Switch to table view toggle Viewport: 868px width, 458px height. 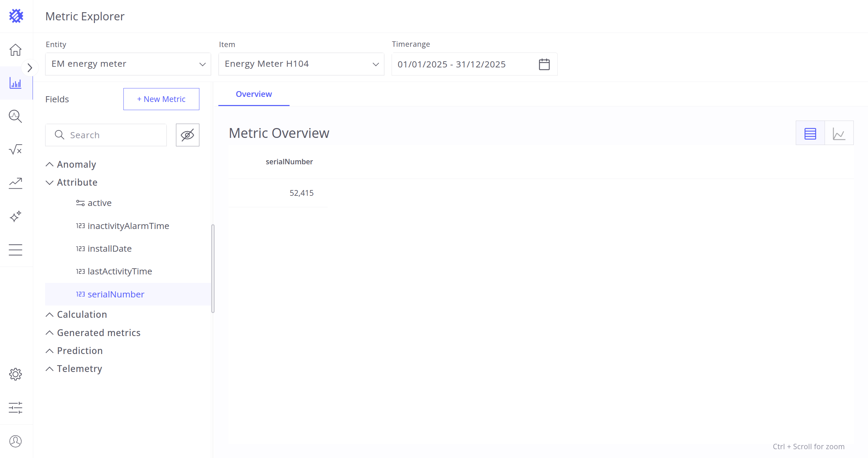tap(810, 133)
